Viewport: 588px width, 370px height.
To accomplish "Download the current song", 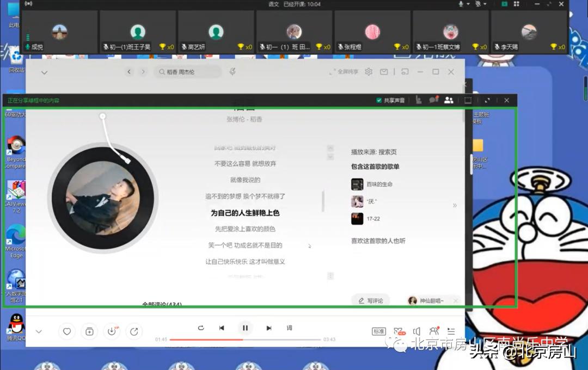I will [112, 331].
